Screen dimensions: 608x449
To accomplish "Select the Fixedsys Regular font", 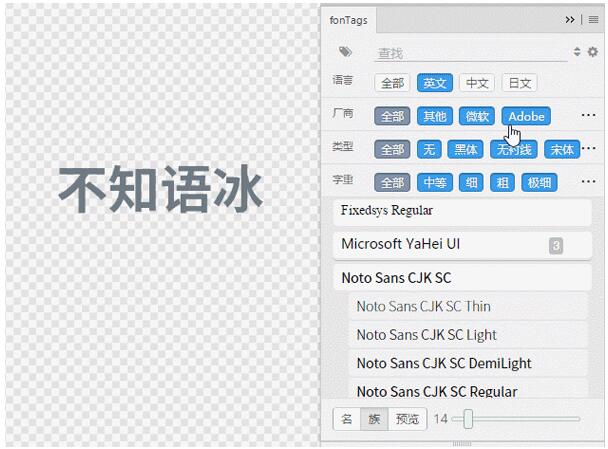I will tap(462, 212).
